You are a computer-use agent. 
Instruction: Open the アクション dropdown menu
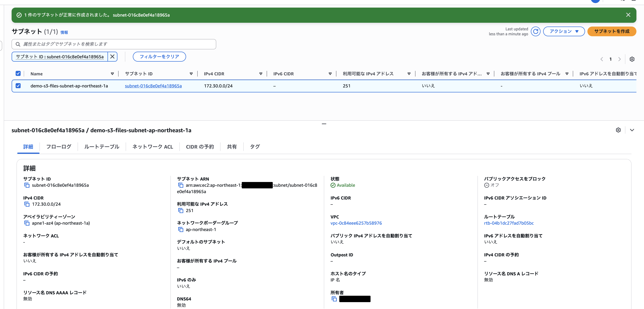coord(564,31)
